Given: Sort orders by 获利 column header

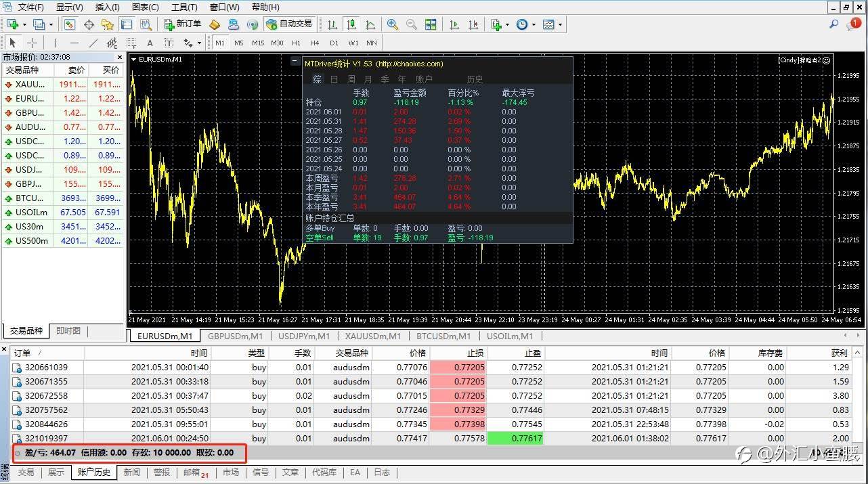Looking at the screenshot, I should pos(820,353).
